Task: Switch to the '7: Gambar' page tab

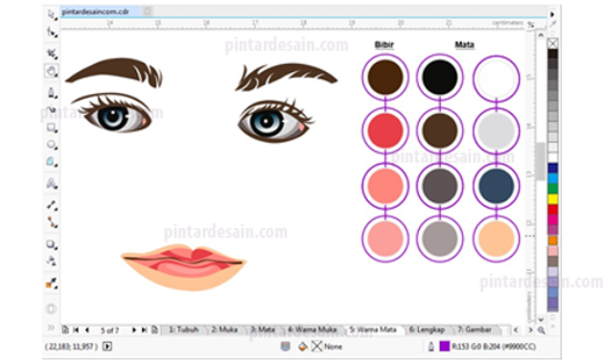Action: tap(475, 330)
